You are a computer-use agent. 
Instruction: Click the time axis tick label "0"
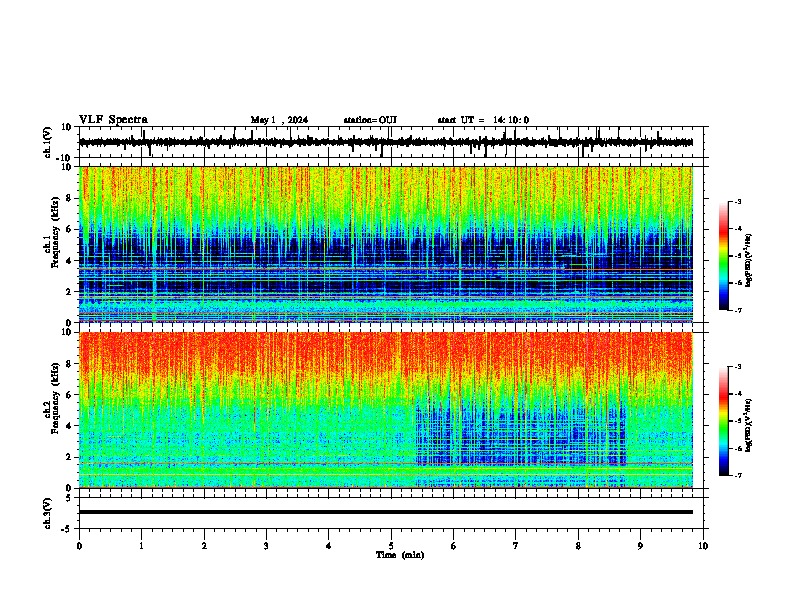click(79, 546)
